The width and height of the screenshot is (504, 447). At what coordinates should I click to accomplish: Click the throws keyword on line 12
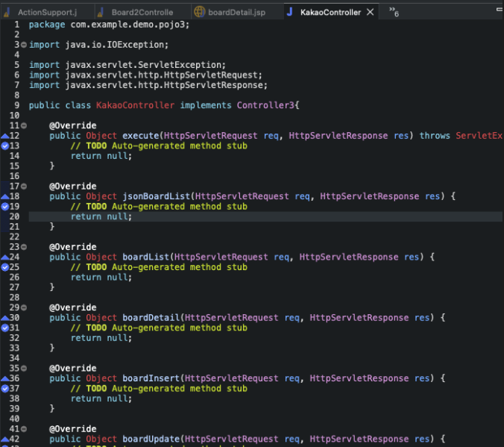(x=435, y=136)
